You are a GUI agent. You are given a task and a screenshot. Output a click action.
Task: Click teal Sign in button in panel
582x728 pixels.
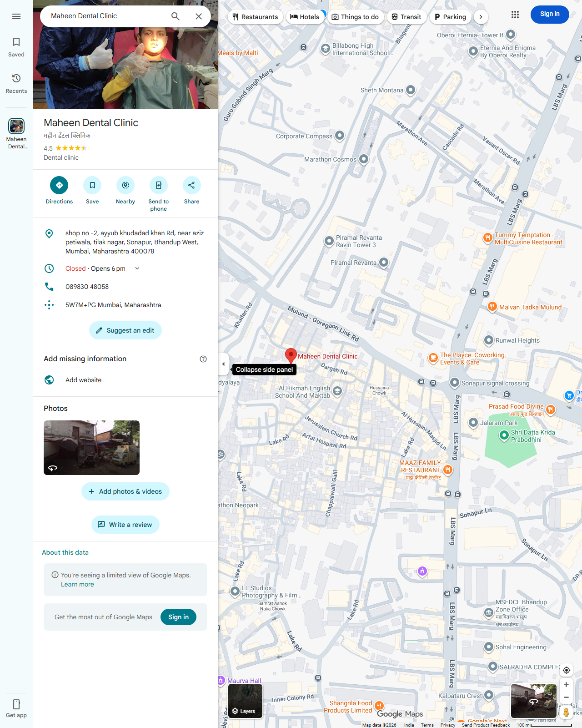[x=178, y=617]
